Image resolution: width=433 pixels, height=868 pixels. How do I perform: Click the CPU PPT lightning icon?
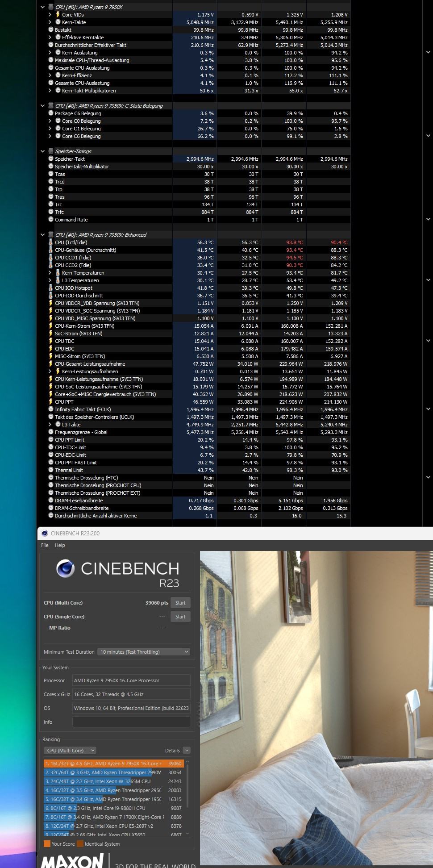pyautogui.click(x=51, y=402)
